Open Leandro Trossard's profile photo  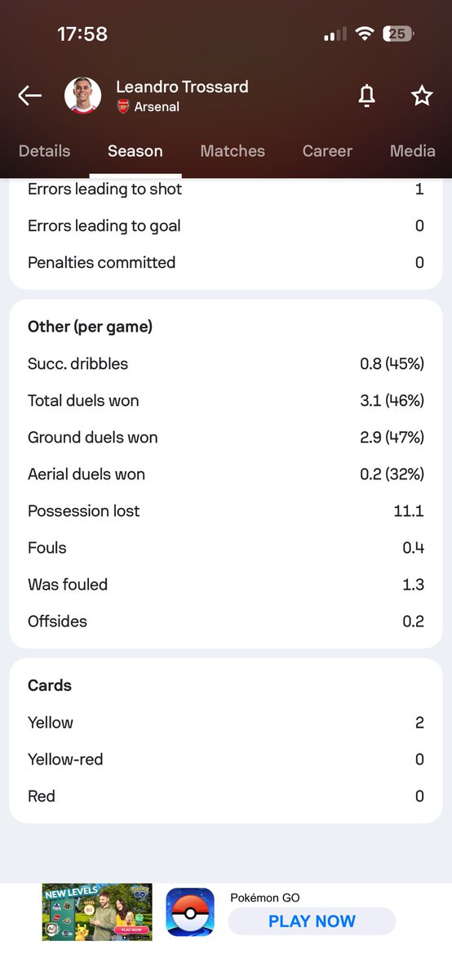pos(83,96)
